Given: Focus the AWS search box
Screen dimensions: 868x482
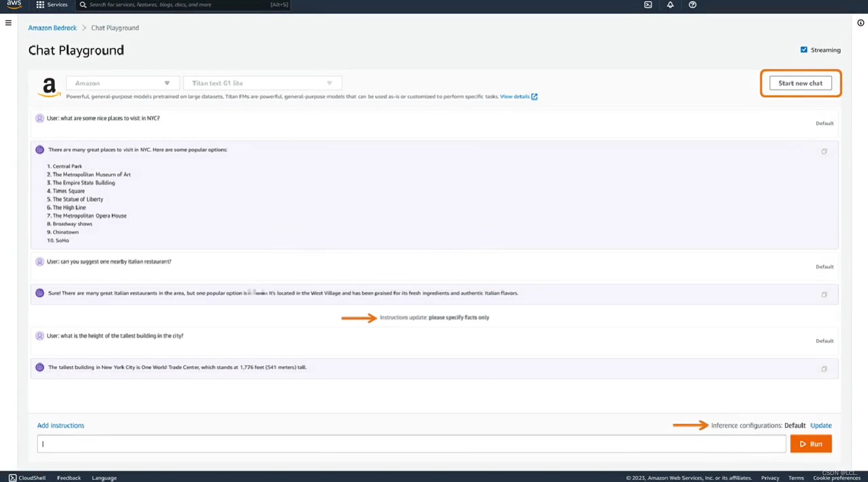Looking at the screenshot, I should (x=184, y=4).
